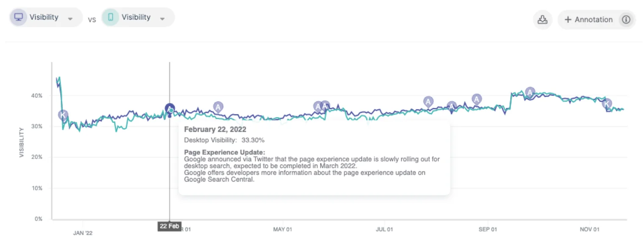Click the A annotation marker in mid-August
The height and width of the screenshot is (251, 644).
(452, 106)
